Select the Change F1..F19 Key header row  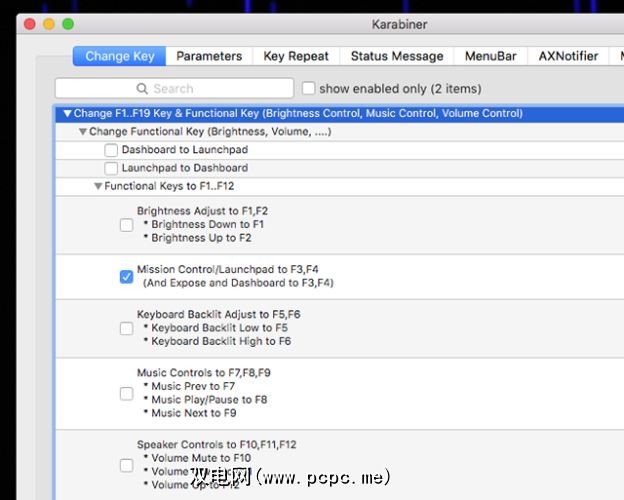[x=339, y=113]
